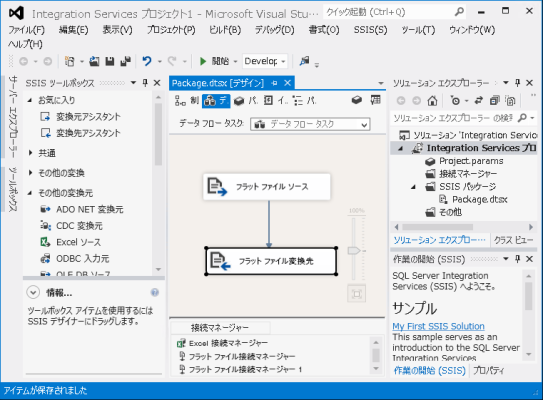This screenshot has width=543, height=400.
Task: Select ADO NET 変換元 toolbox item
Action: pos(82,209)
